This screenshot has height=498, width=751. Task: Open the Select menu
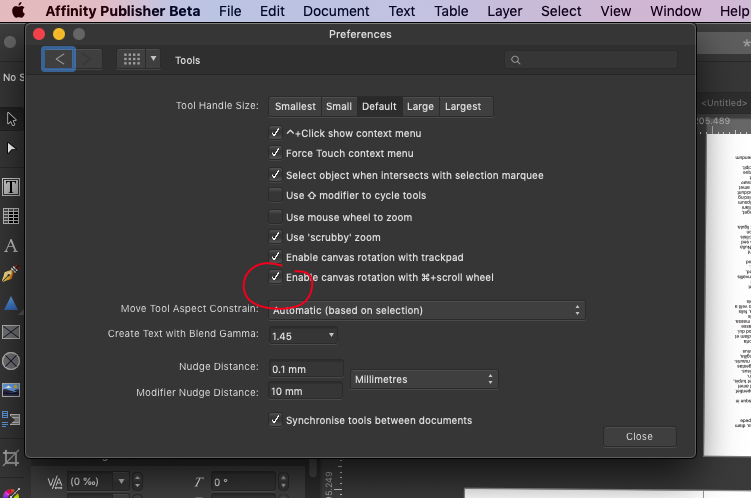click(x=561, y=11)
